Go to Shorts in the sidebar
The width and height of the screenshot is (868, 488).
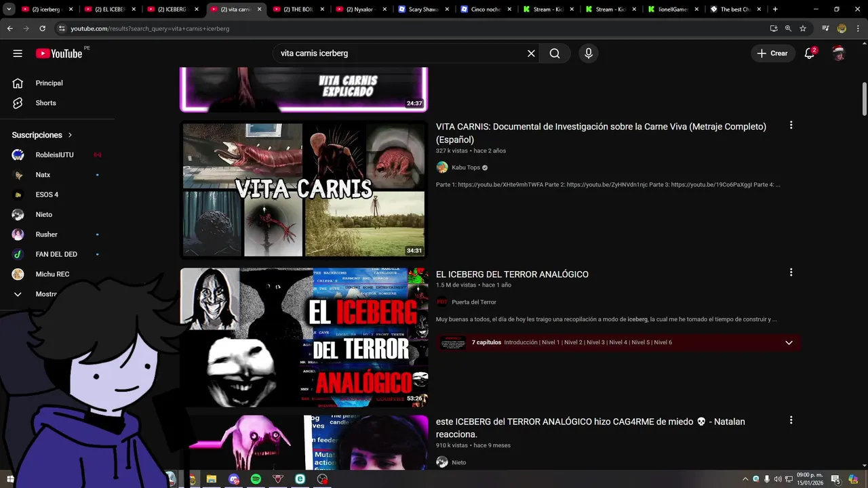pyautogui.click(x=45, y=103)
